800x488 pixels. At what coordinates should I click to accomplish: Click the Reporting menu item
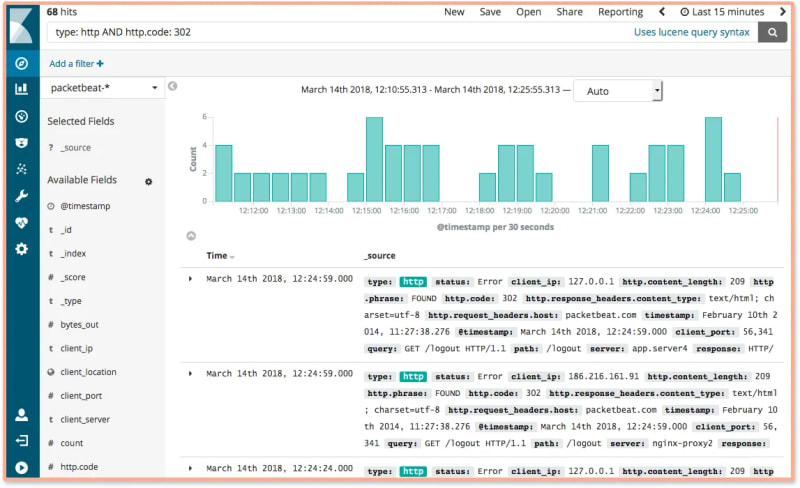[x=620, y=12]
